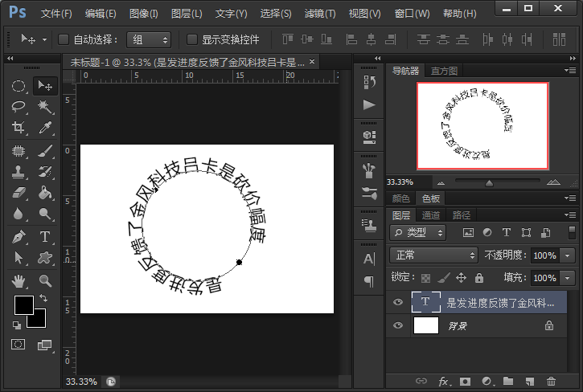Open the layer filter 类型 dropdown
The height and width of the screenshot is (392, 583).
(x=418, y=233)
